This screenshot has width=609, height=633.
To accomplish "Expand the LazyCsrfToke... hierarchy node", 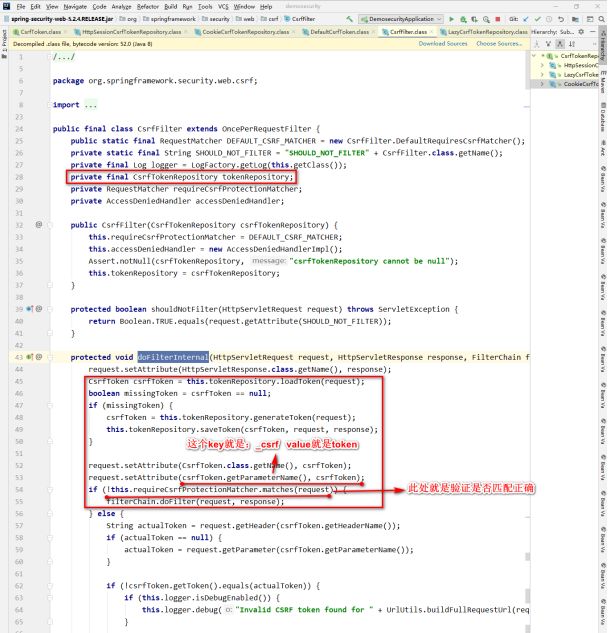I will pyautogui.click(x=542, y=75).
